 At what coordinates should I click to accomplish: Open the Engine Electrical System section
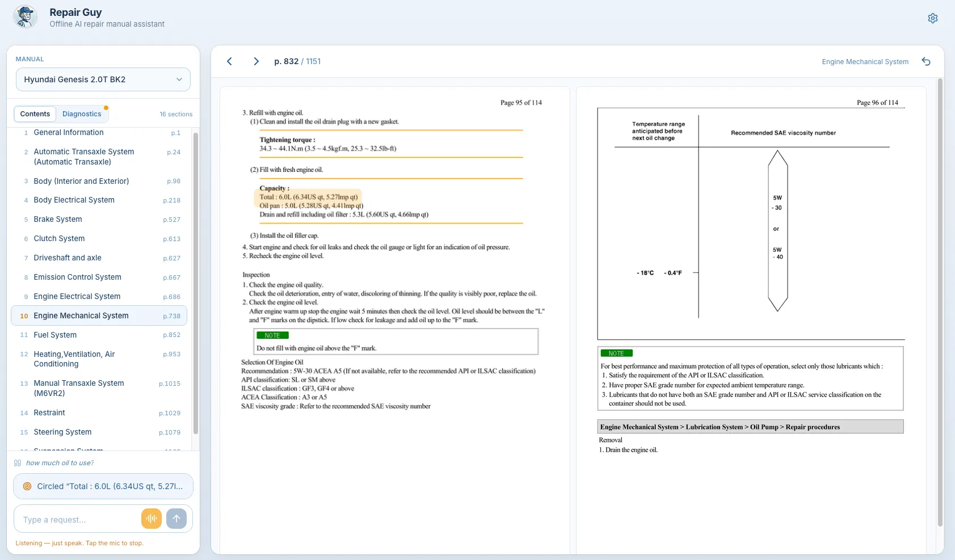(x=99, y=296)
